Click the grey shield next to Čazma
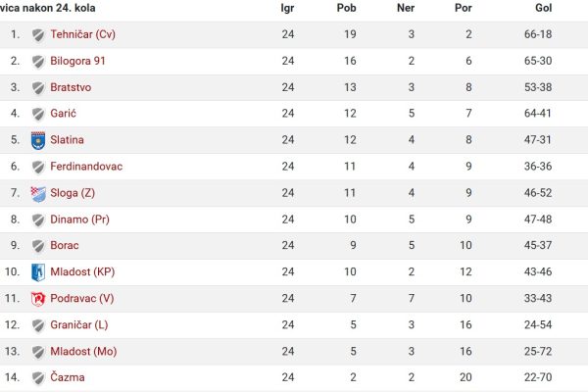 tap(38, 378)
